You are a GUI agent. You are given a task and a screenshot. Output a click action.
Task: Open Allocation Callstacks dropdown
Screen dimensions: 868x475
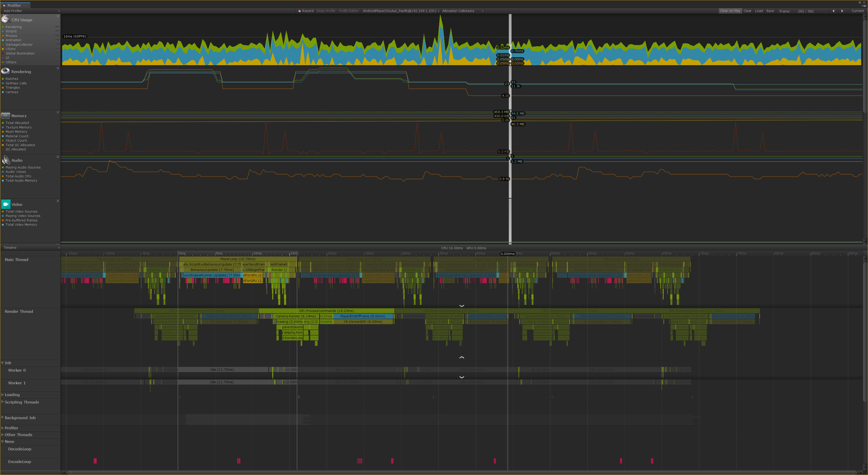[463, 11]
